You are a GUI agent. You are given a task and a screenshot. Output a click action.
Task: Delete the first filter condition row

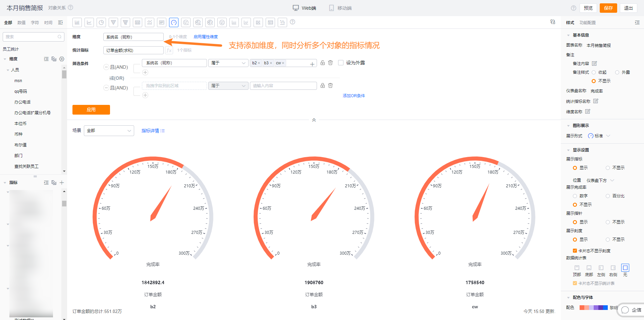(330, 63)
